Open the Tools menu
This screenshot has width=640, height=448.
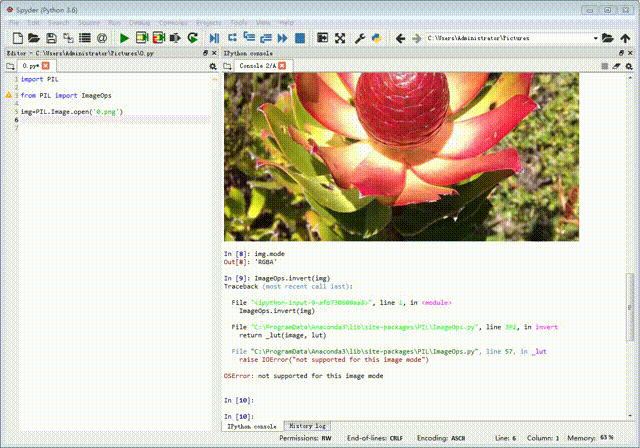239,22
